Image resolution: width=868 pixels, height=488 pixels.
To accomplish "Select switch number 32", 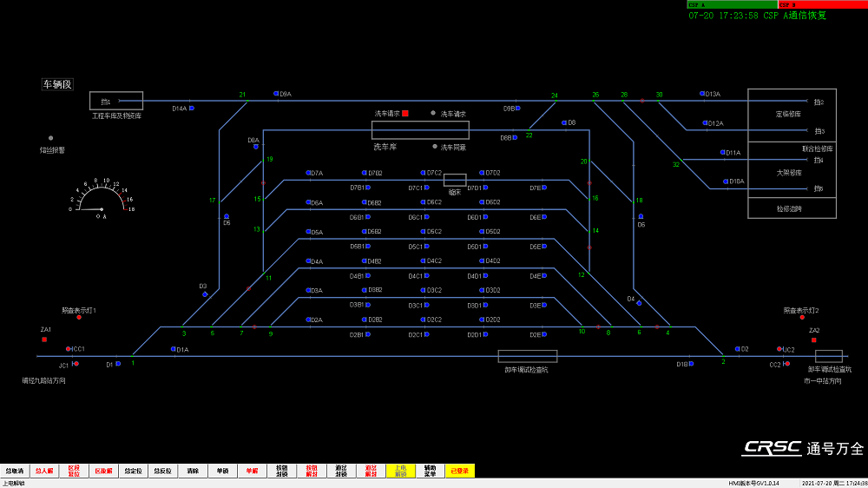I will tap(676, 164).
